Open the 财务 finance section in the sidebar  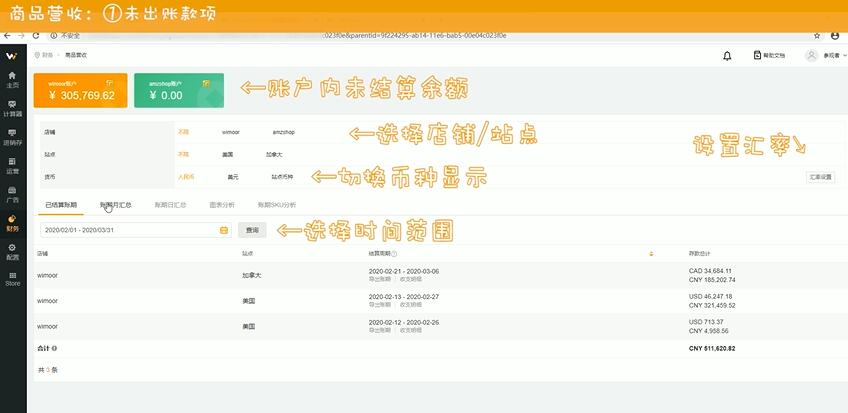[x=12, y=223]
